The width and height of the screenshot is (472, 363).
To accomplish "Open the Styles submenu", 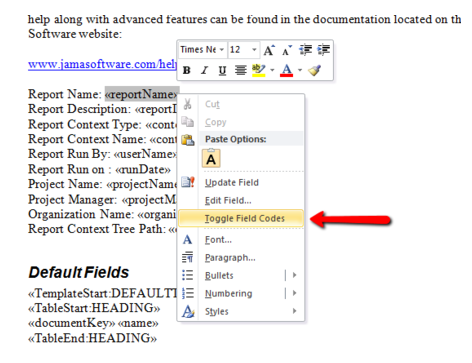I will click(241, 312).
